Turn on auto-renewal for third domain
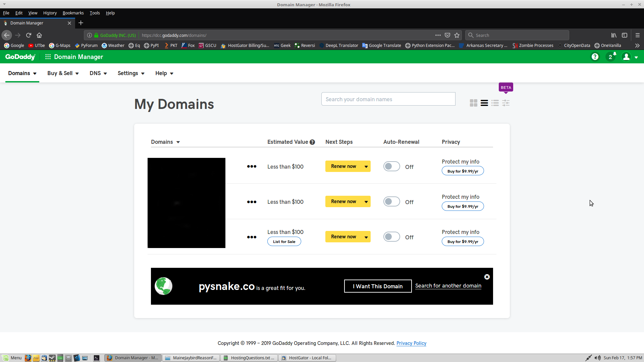The width and height of the screenshot is (644, 362). click(391, 237)
